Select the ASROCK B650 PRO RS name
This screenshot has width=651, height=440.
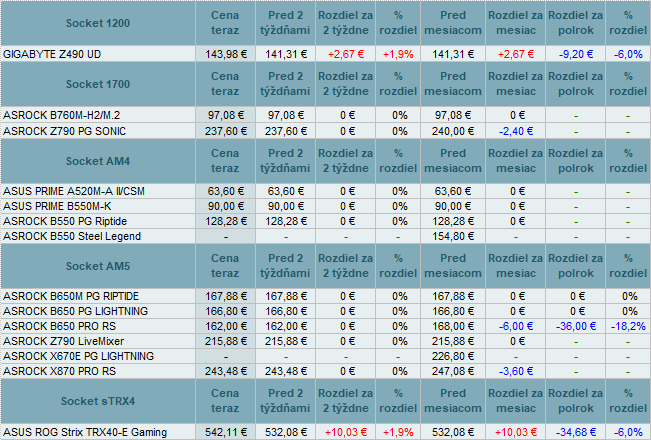[59, 326]
